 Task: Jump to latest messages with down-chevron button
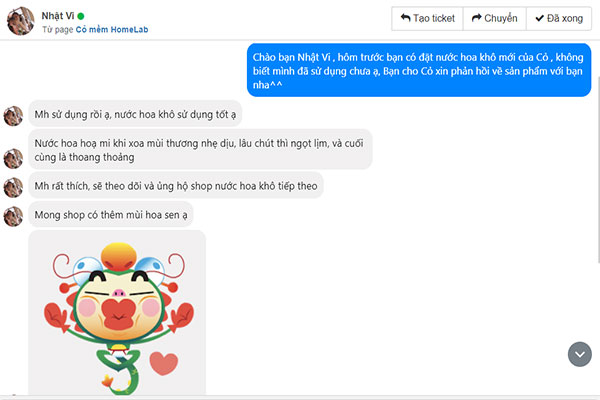[x=580, y=354]
